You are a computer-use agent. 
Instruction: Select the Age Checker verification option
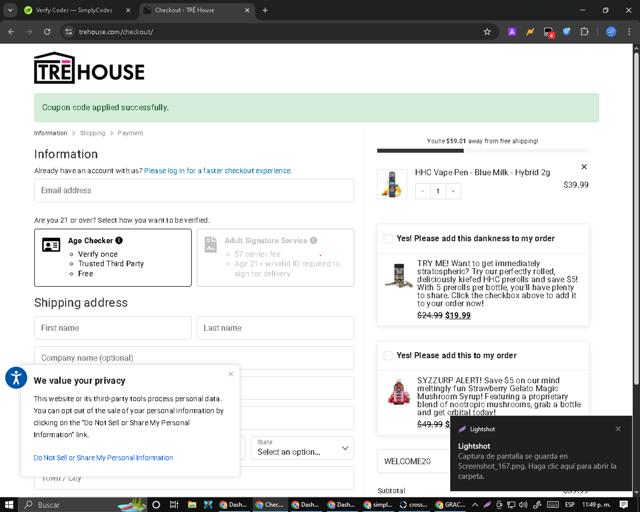coord(113,257)
